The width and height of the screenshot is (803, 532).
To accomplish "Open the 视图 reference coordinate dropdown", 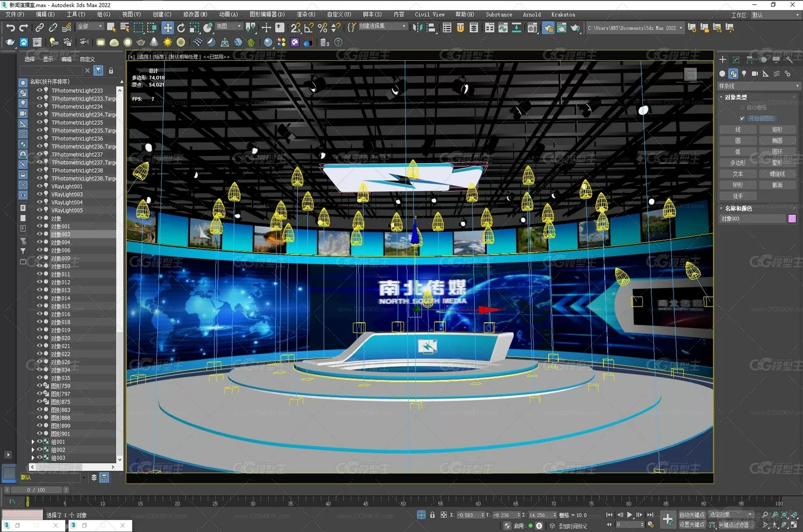I will click(x=229, y=27).
